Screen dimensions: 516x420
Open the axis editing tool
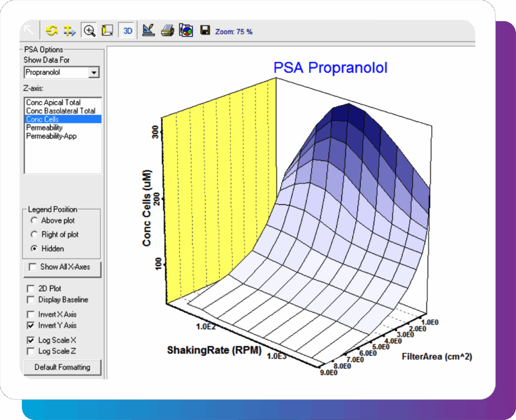(x=148, y=30)
